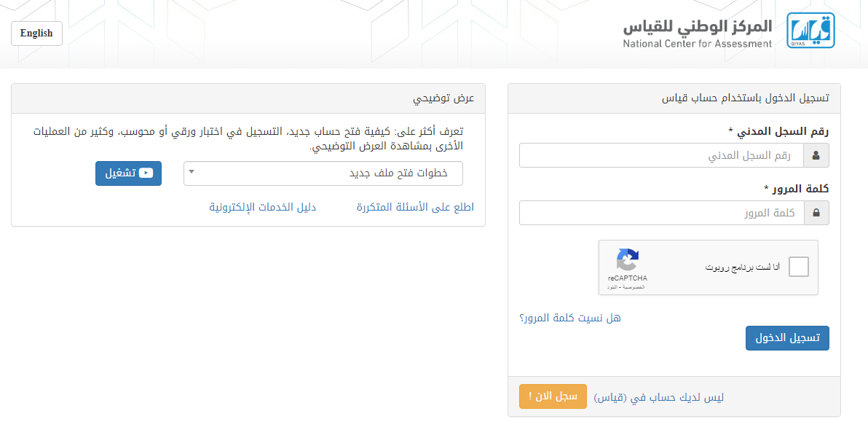Check the أنا لست برنامج روبوت checkbox
Viewport: 868px width, 446px height.
(x=799, y=267)
